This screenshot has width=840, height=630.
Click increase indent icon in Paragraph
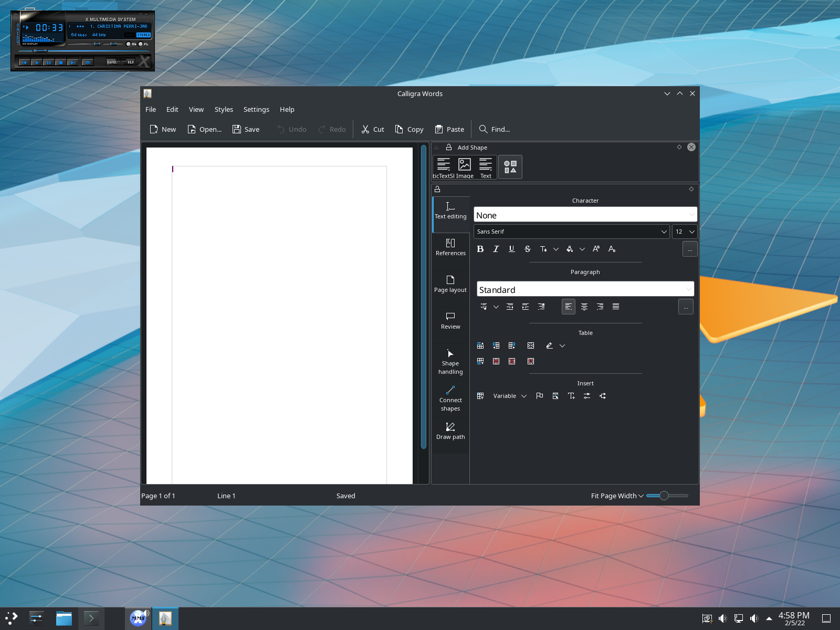point(526,307)
